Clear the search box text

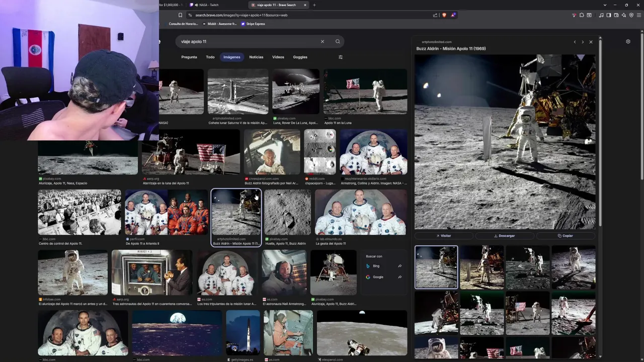pyautogui.click(x=323, y=42)
